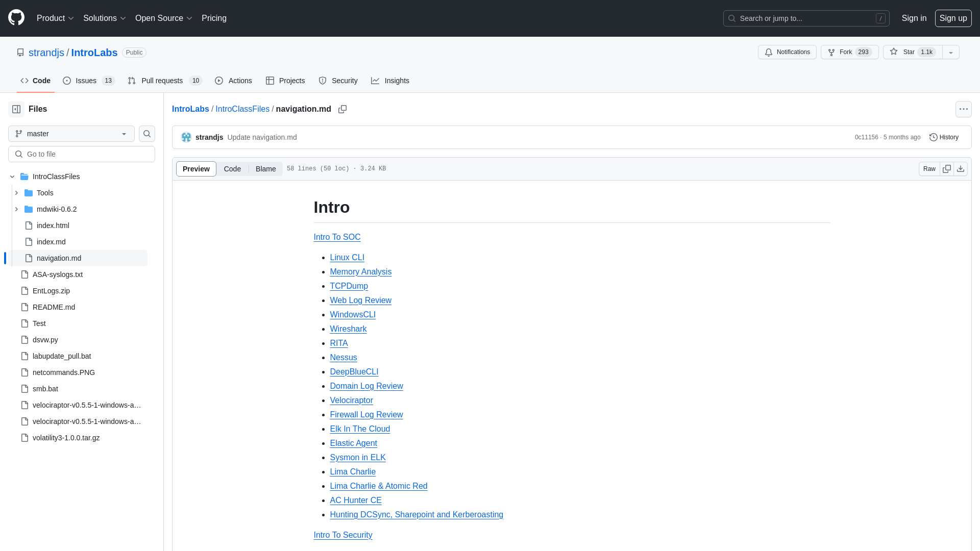Follow the Lima Charlie & Atomic Red link
This screenshot has width=980, height=551.
pyautogui.click(x=379, y=486)
